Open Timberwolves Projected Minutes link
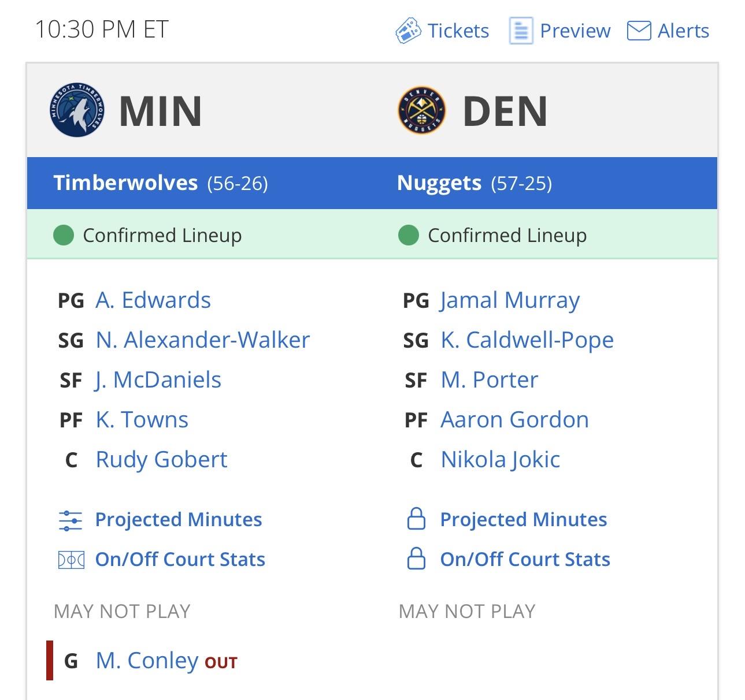745x700 pixels. coord(178,520)
